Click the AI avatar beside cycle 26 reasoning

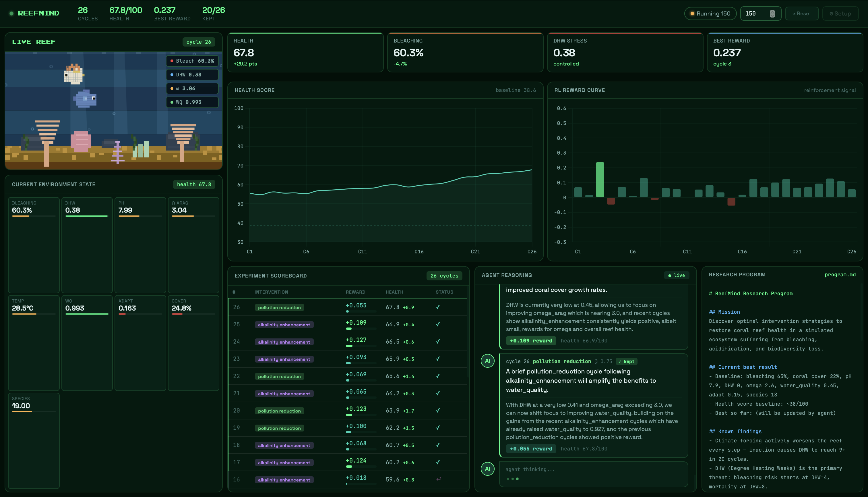(487, 361)
